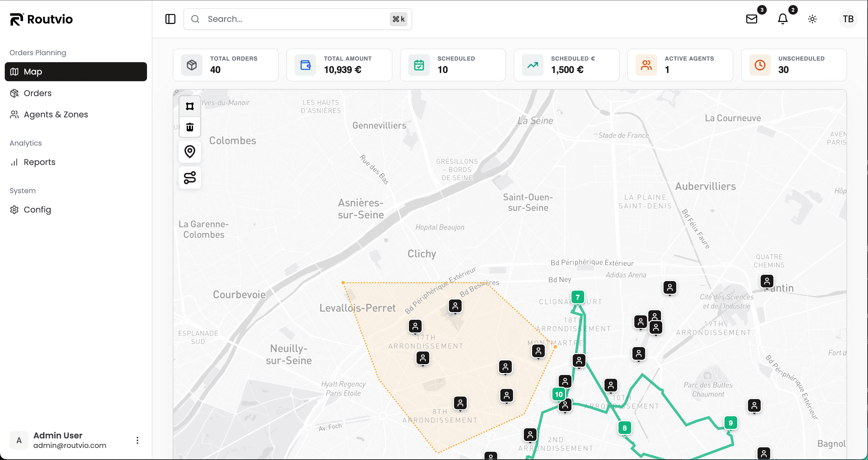Open Agents & Zones page
The image size is (868, 460).
pos(76,115)
